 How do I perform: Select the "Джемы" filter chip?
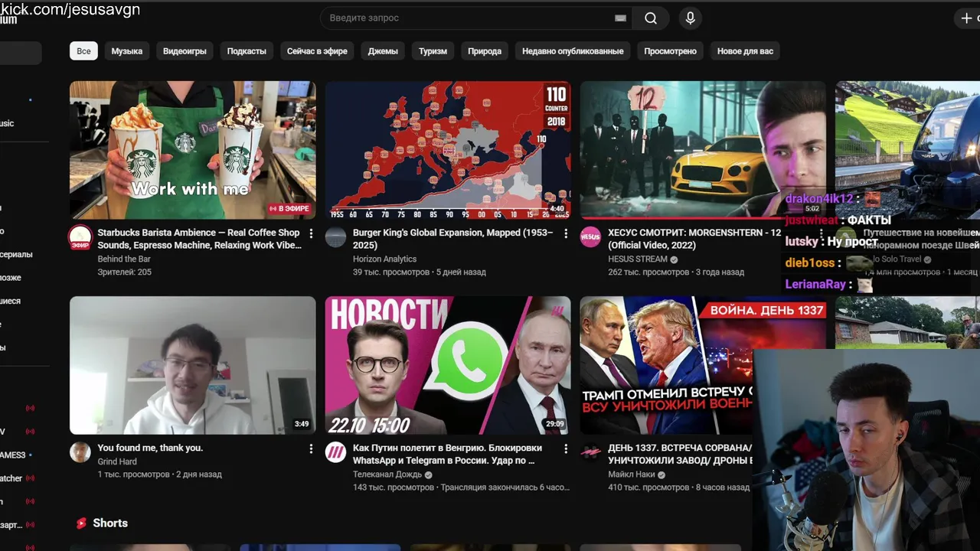tap(383, 51)
